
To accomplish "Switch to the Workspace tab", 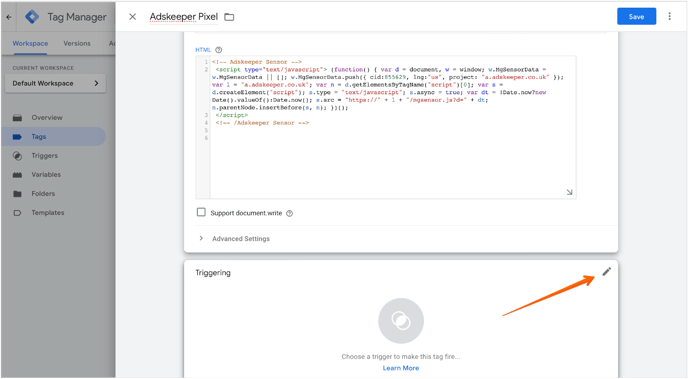I will (x=30, y=43).
